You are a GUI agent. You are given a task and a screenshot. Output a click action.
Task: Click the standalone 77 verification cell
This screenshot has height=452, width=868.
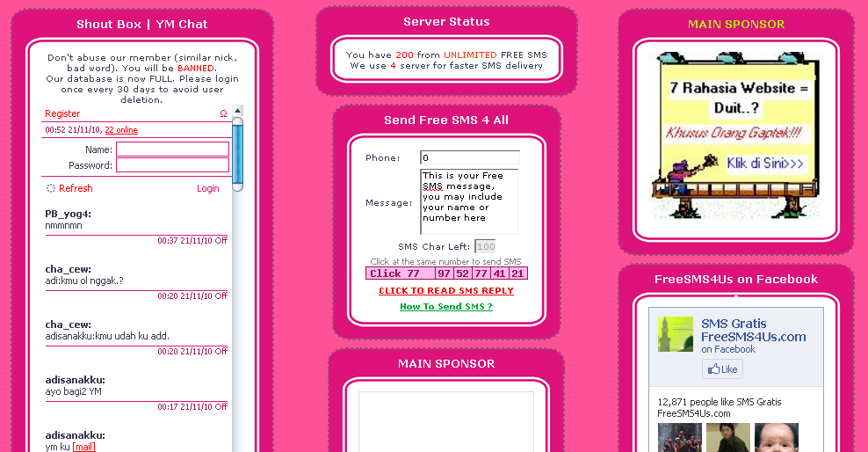coord(481,273)
